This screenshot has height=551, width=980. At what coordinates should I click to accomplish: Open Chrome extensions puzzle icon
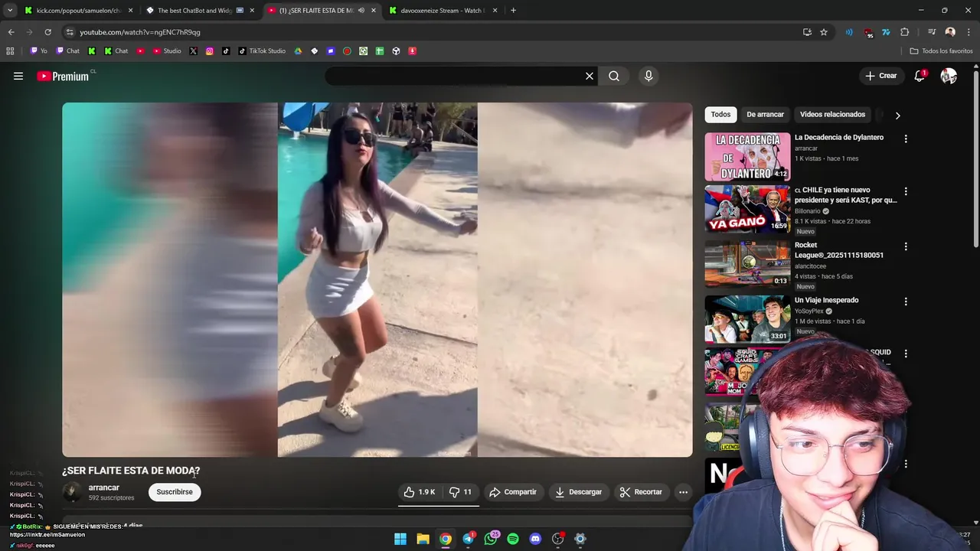(x=904, y=32)
